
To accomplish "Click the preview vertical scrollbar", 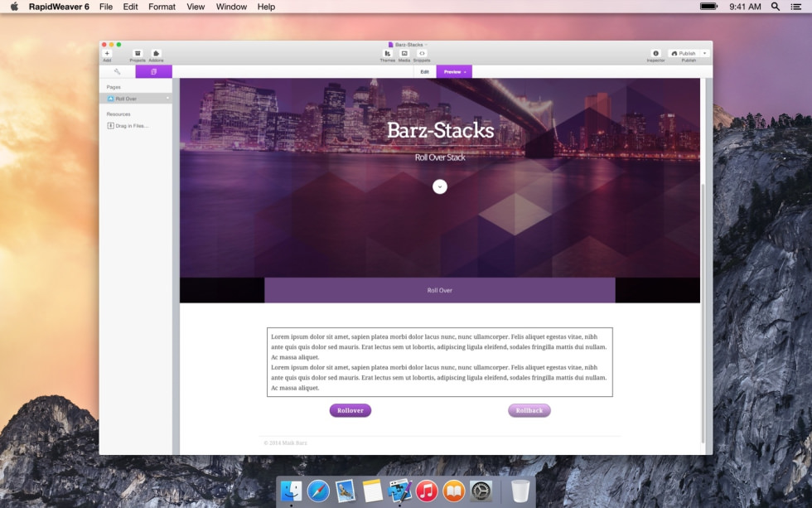I will click(703, 313).
